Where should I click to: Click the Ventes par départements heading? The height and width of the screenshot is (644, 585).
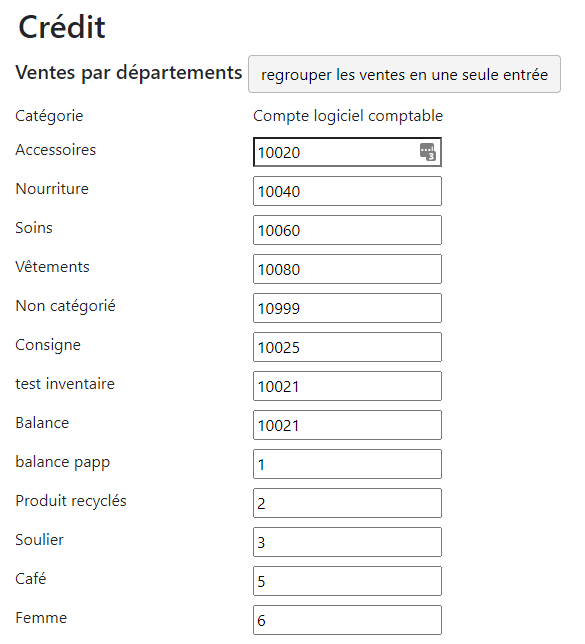click(129, 74)
